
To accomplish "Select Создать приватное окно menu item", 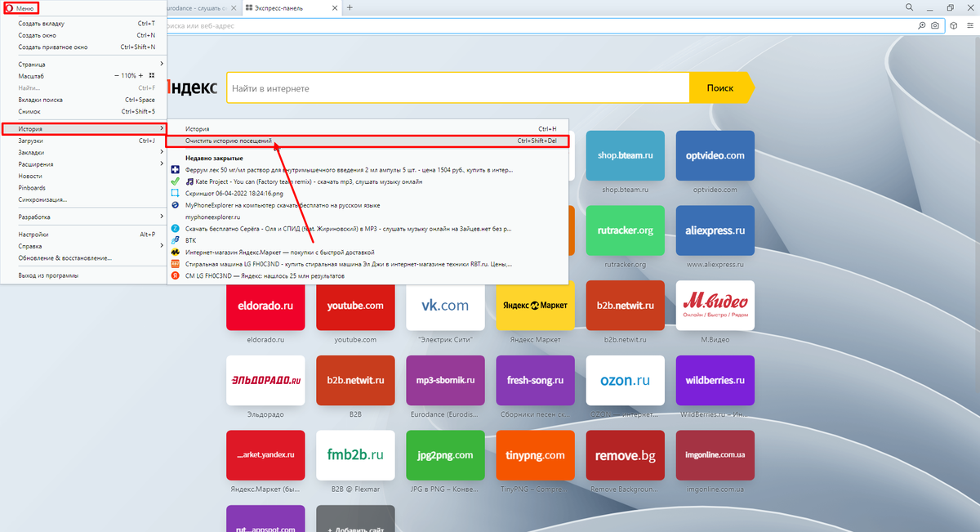I will [x=83, y=47].
